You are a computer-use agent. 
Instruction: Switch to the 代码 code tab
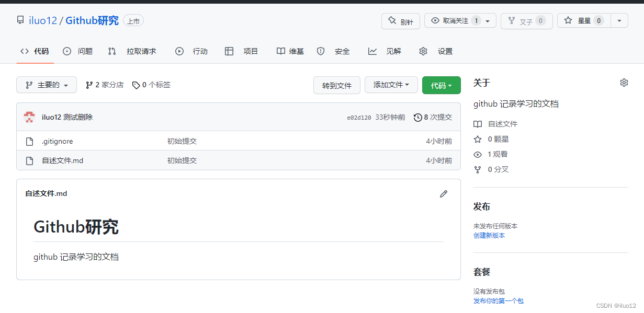35,51
